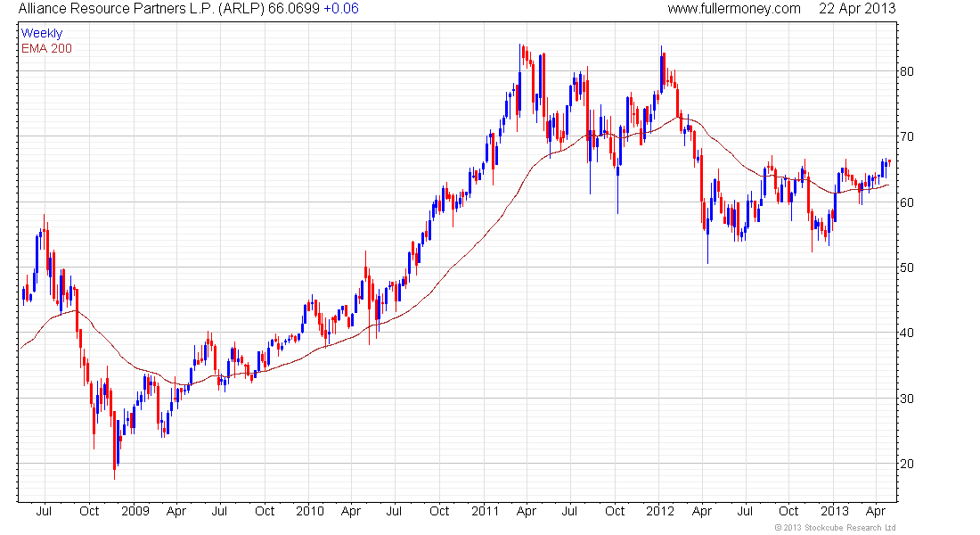Image resolution: width=980 pixels, height=535 pixels.
Task: Click the 2009 time axis label
Action: coord(135,511)
